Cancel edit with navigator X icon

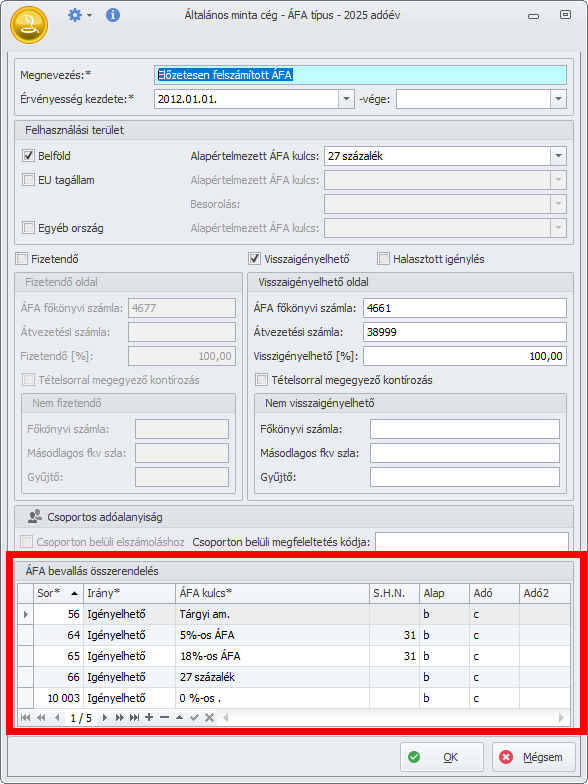pos(210,718)
